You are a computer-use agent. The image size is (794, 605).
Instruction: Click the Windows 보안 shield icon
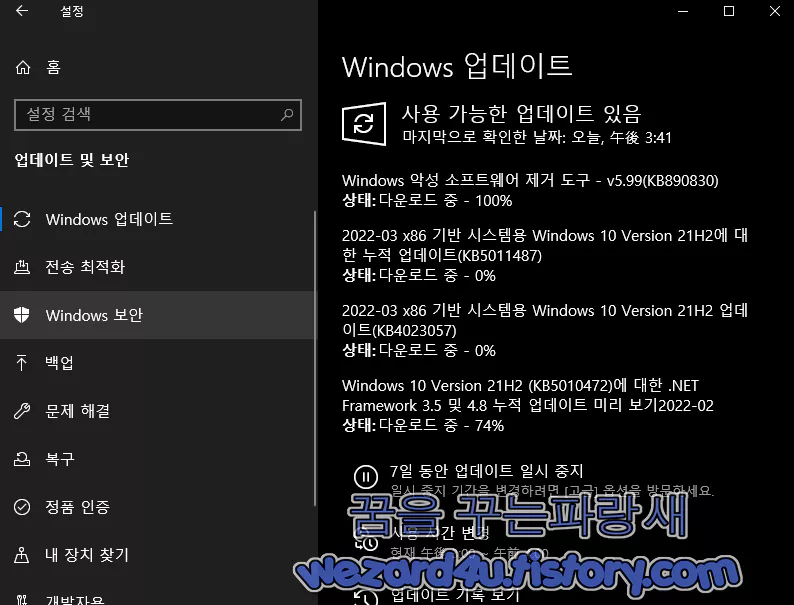[22, 315]
